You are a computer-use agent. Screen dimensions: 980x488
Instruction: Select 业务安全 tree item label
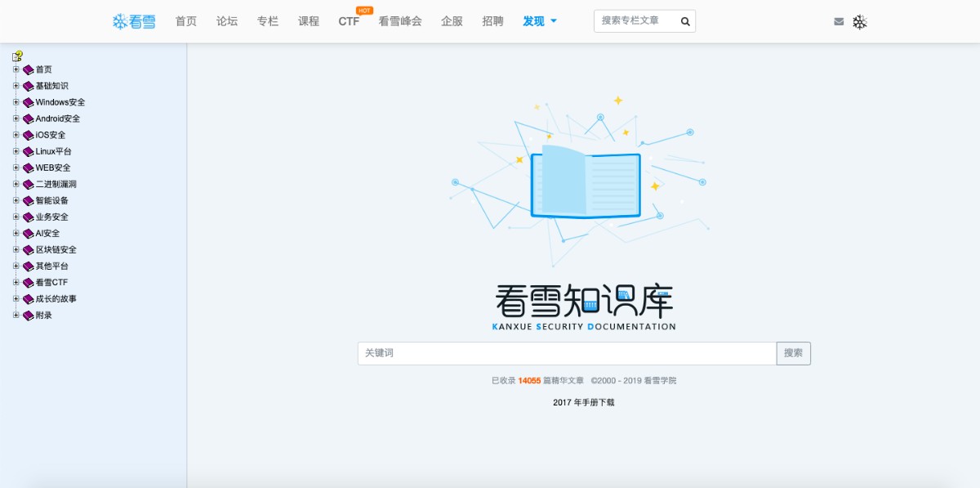tap(52, 217)
